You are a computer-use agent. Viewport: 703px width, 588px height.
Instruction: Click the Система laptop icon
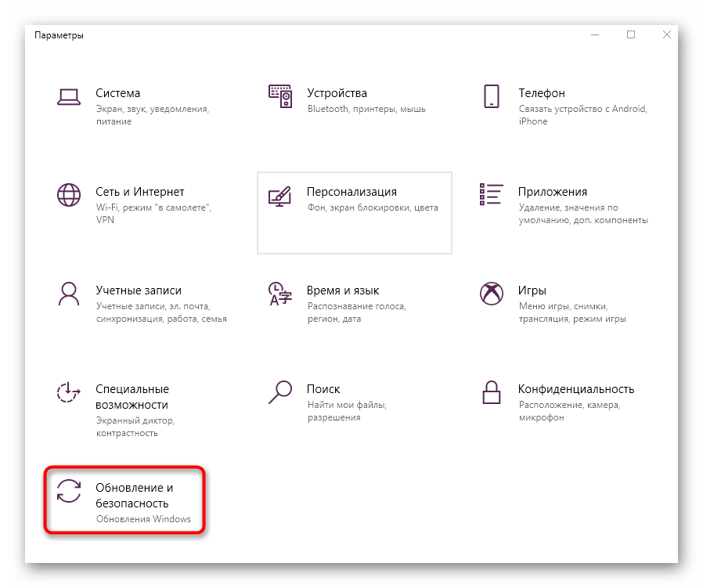tap(69, 96)
